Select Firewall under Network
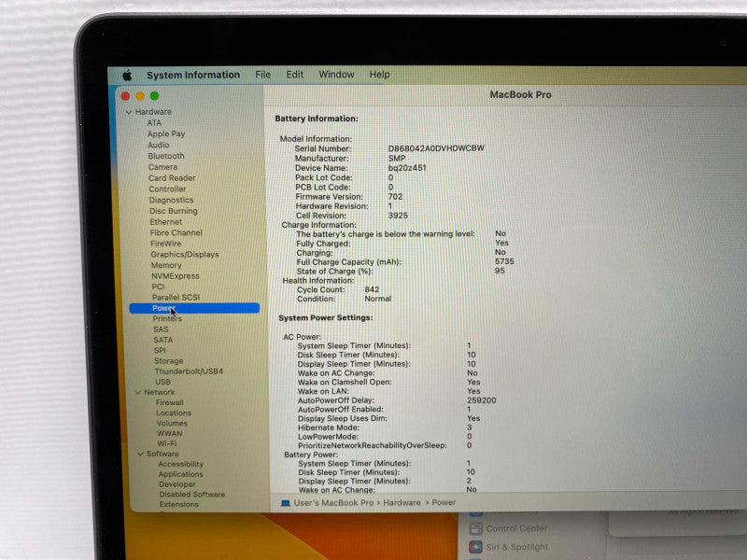747x560 pixels. (170, 402)
